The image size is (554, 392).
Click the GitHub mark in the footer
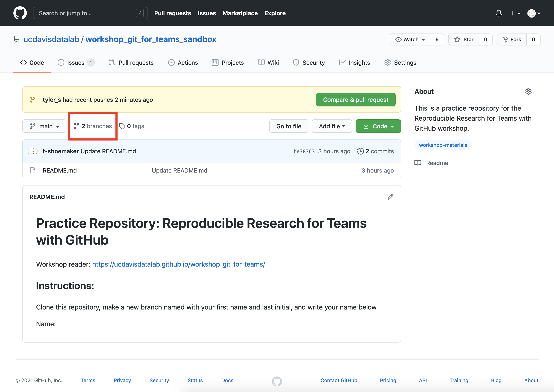pos(277,381)
